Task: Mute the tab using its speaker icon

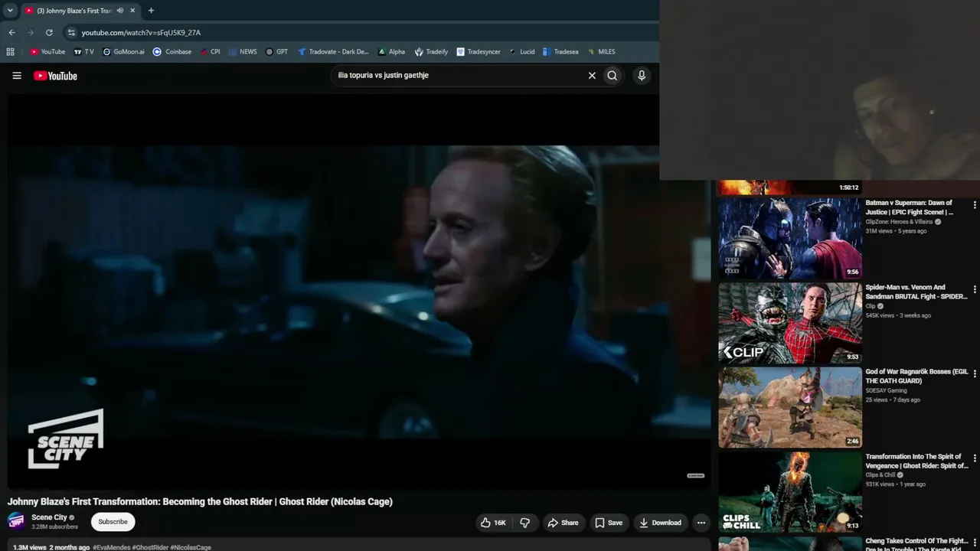Action: click(120, 11)
